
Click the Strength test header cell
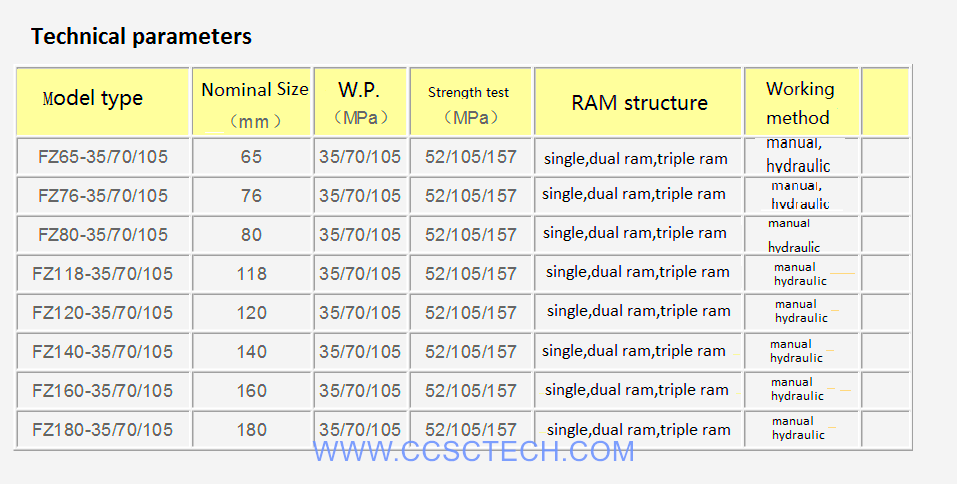470,102
